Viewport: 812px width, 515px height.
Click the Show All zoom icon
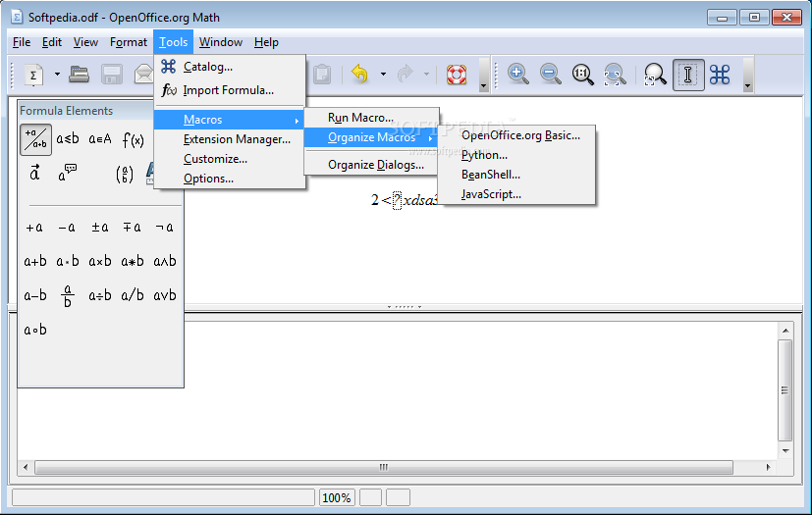(x=615, y=75)
